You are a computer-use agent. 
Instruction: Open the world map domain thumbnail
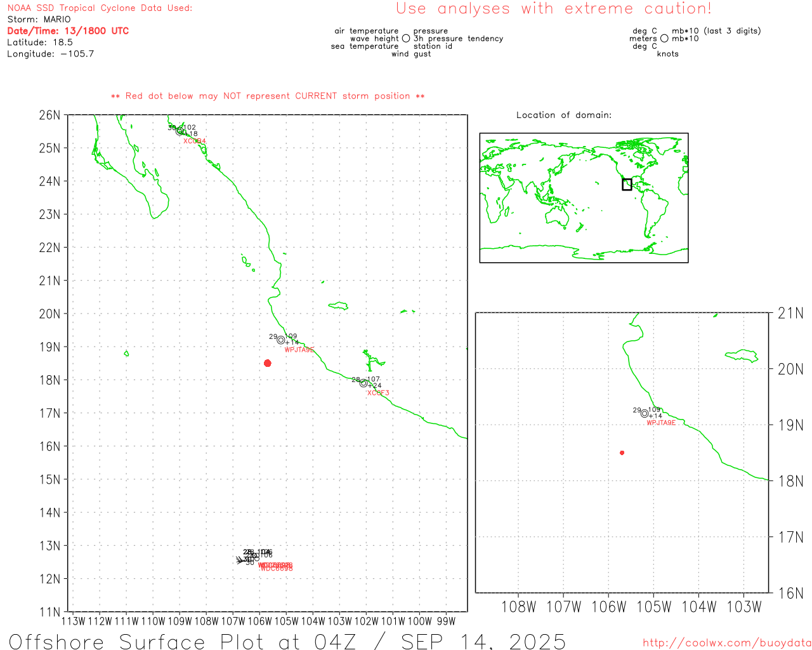coord(584,197)
